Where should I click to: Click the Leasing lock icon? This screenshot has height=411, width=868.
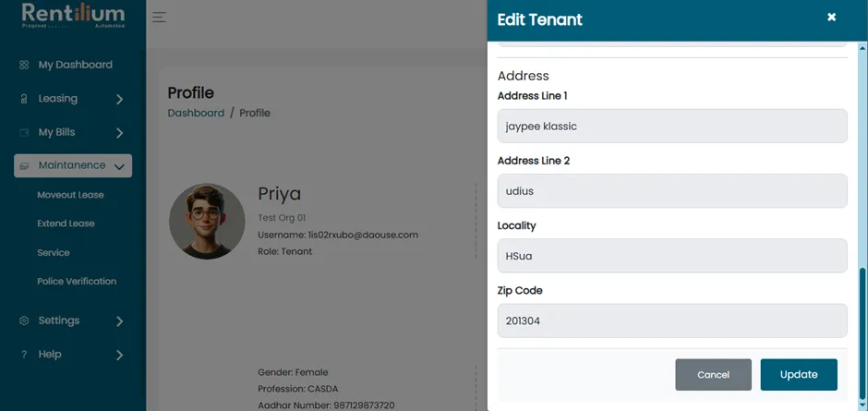click(x=24, y=99)
